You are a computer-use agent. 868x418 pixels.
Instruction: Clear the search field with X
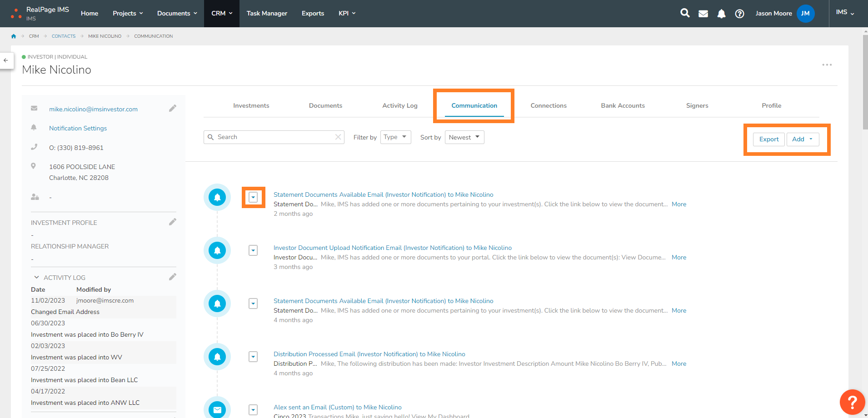[x=338, y=137]
